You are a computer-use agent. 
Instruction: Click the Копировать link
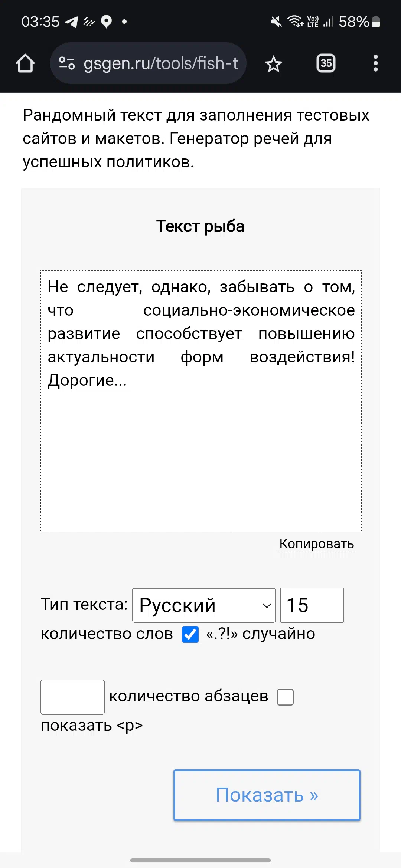(x=317, y=544)
